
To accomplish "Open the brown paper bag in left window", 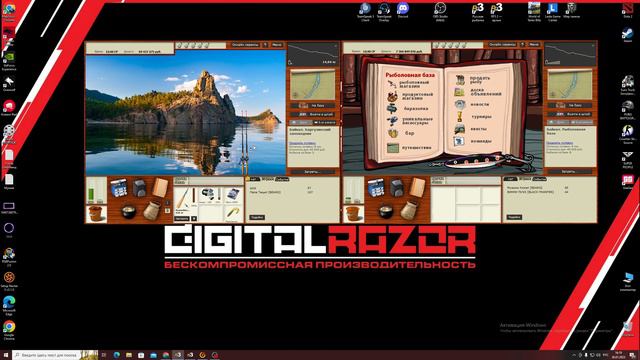I will (160, 188).
